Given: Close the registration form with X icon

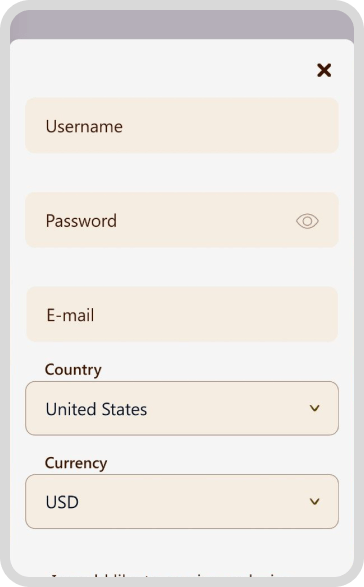Looking at the screenshot, I should point(324,70).
